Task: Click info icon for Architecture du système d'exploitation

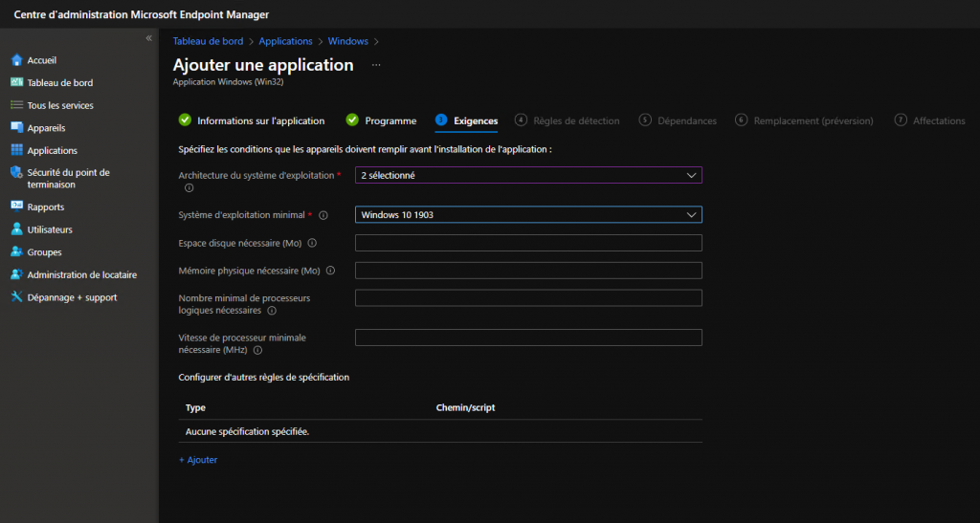Action: tap(189, 187)
